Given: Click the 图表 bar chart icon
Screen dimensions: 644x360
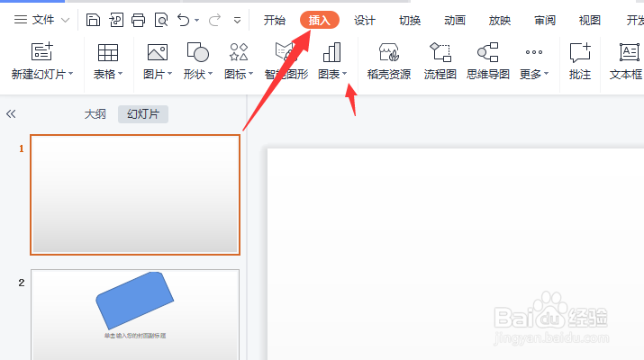Looking at the screenshot, I should pyautogui.click(x=331, y=51).
